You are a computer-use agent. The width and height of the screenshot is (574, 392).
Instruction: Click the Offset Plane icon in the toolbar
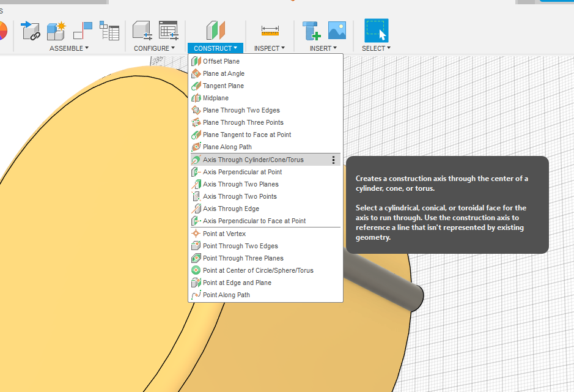(x=215, y=30)
